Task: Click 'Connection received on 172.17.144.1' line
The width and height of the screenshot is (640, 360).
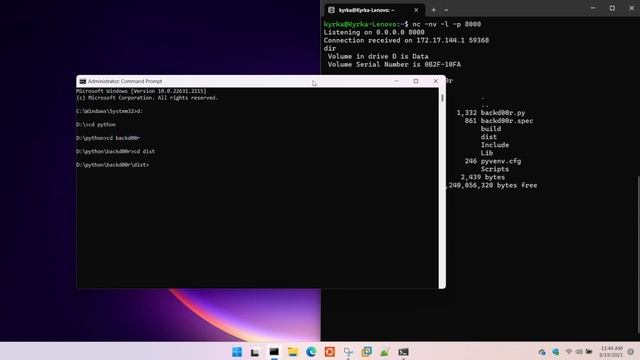Action: 406,40
